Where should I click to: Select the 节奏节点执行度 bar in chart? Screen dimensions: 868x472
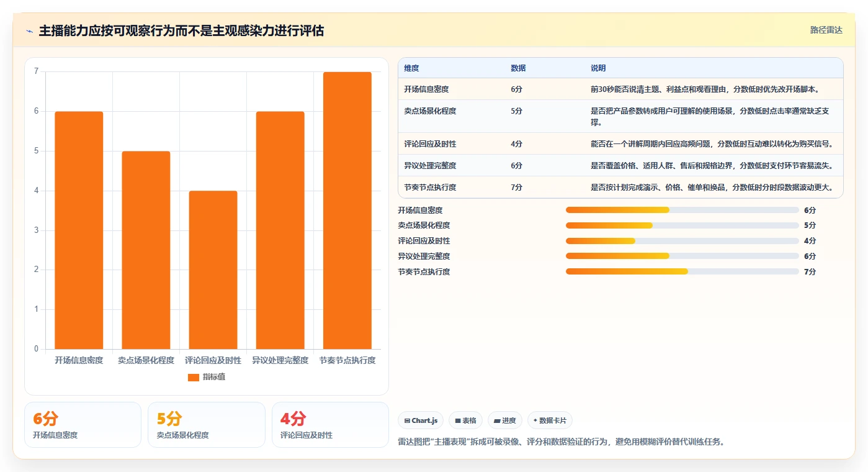347,211
